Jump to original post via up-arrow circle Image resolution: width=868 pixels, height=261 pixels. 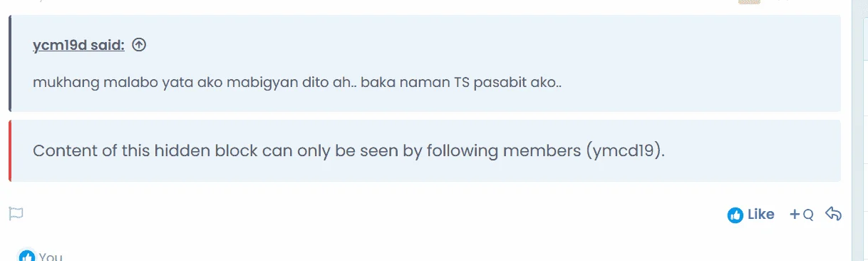click(x=140, y=46)
